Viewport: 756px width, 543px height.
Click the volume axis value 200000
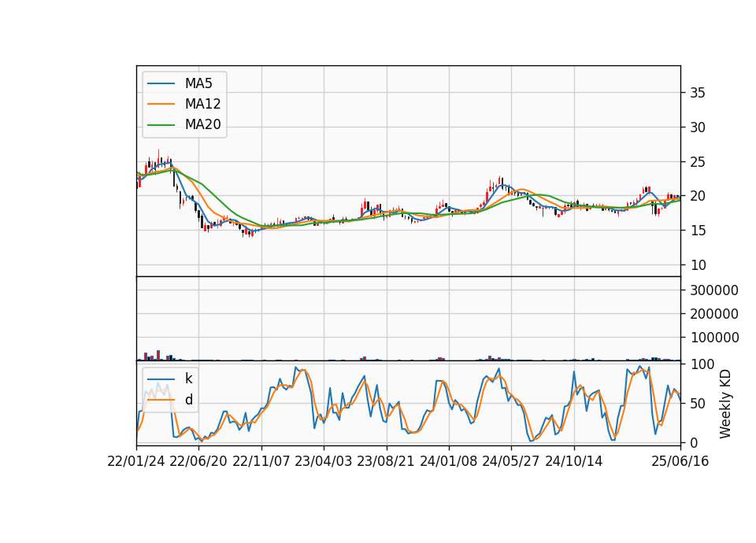point(714,314)
